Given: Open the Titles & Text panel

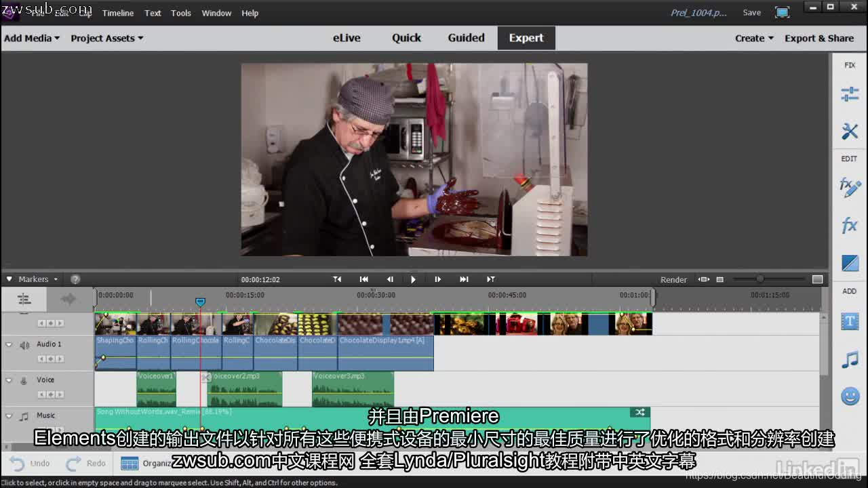Looking at the screenshot, I should coord(850,321).
